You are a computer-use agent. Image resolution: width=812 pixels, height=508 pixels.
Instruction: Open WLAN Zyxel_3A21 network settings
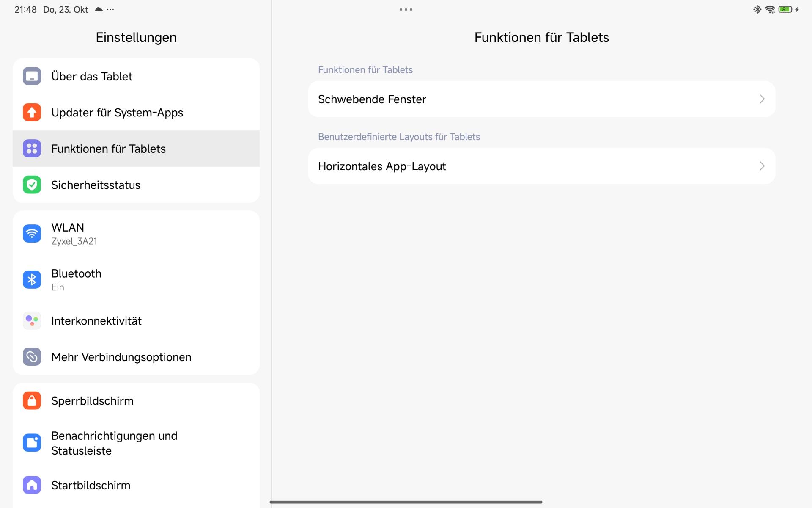pyautogui.click(x=74, y=234)
